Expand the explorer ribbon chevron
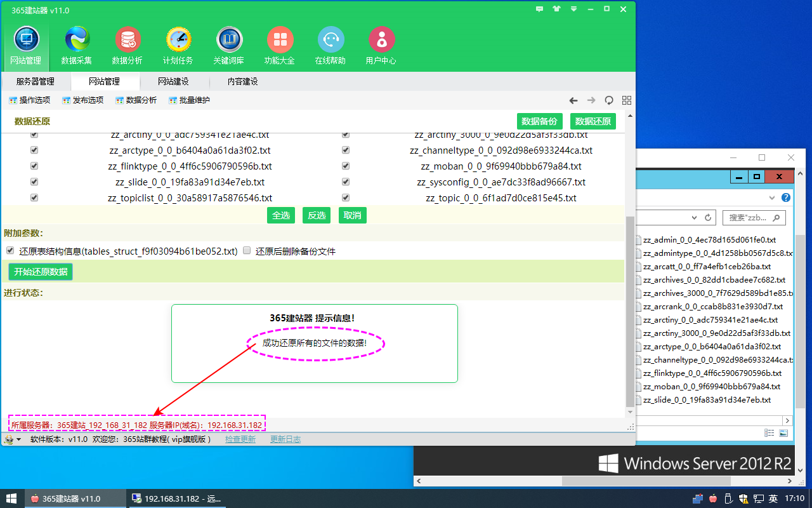 click(771, 197)
